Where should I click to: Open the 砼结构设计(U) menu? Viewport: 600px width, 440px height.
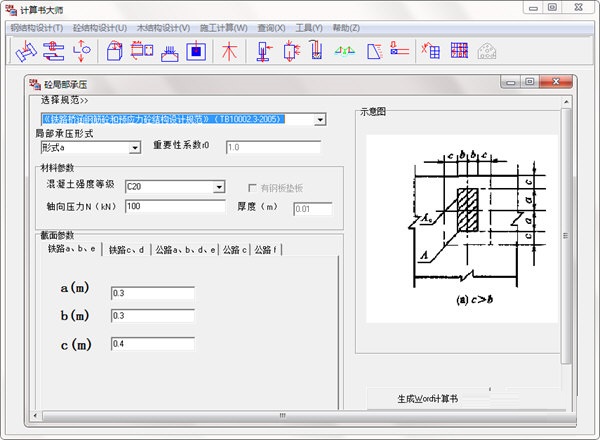(x=100, y=28)
